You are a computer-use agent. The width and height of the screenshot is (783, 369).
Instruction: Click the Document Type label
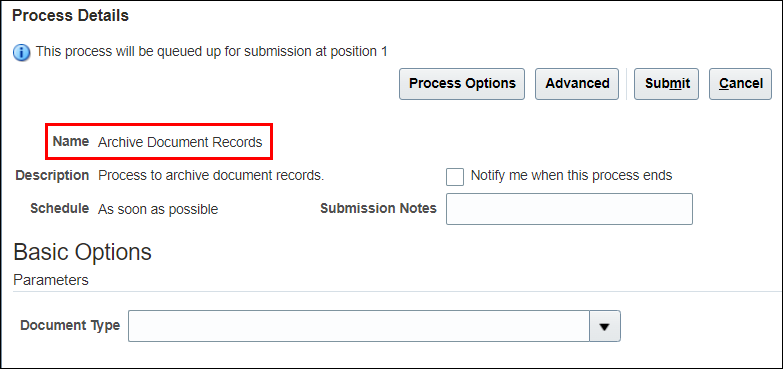[70, 326]
